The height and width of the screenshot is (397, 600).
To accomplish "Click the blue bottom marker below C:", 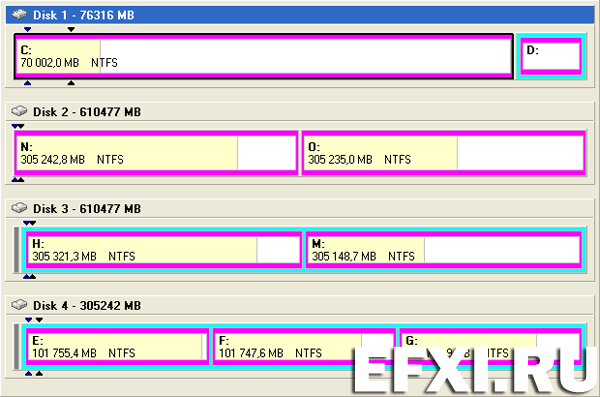I will [x=27, y=83].
